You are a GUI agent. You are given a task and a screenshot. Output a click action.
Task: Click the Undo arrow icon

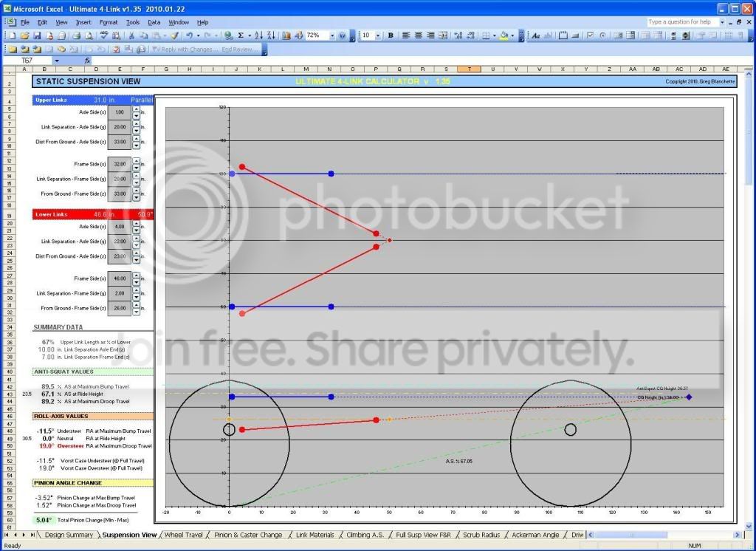click(189, 35)
